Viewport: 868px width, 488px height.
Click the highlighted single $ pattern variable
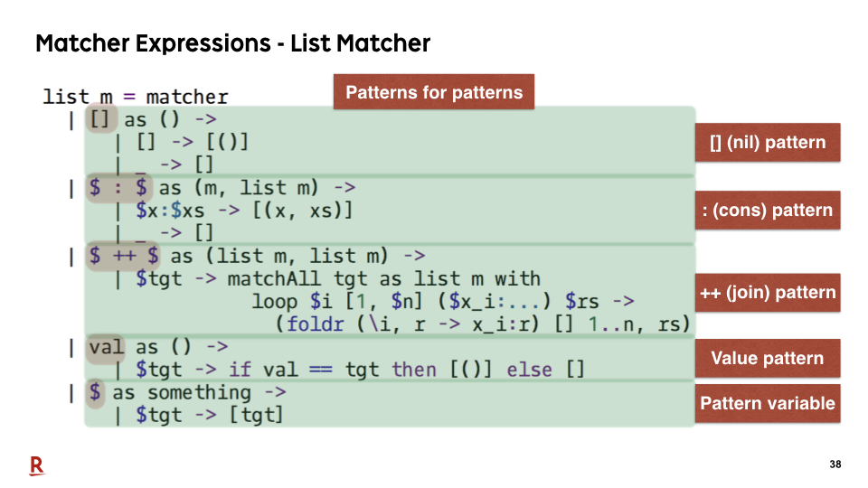[x=95, y=393]
